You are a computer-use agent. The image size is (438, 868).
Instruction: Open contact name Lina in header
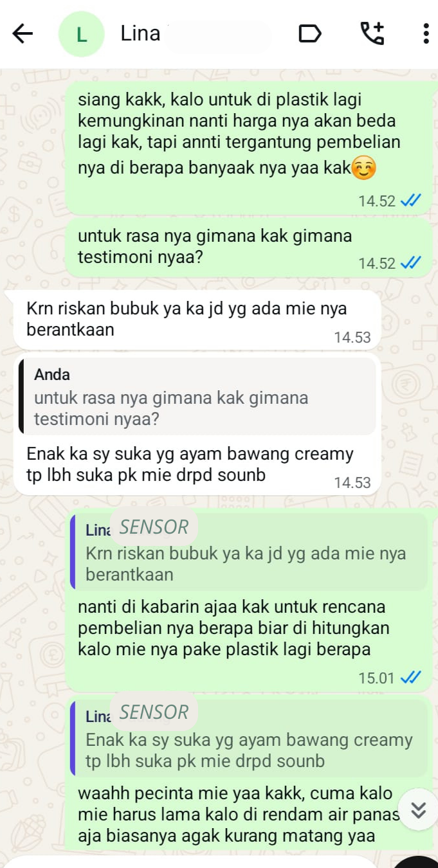(x=140, y=33)
